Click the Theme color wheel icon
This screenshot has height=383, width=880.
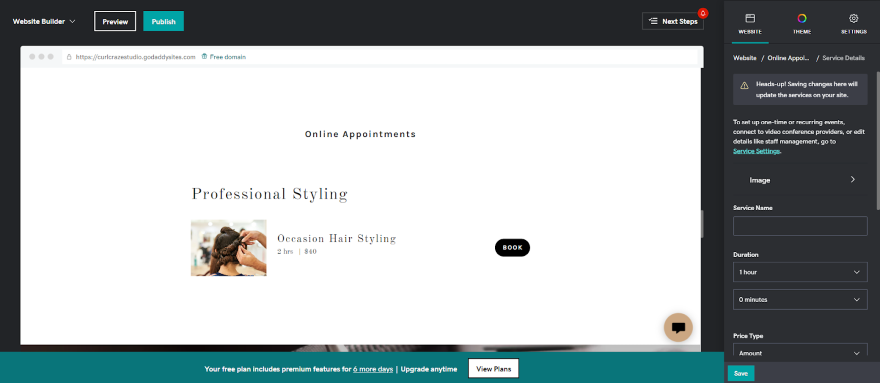coord(801,19)
